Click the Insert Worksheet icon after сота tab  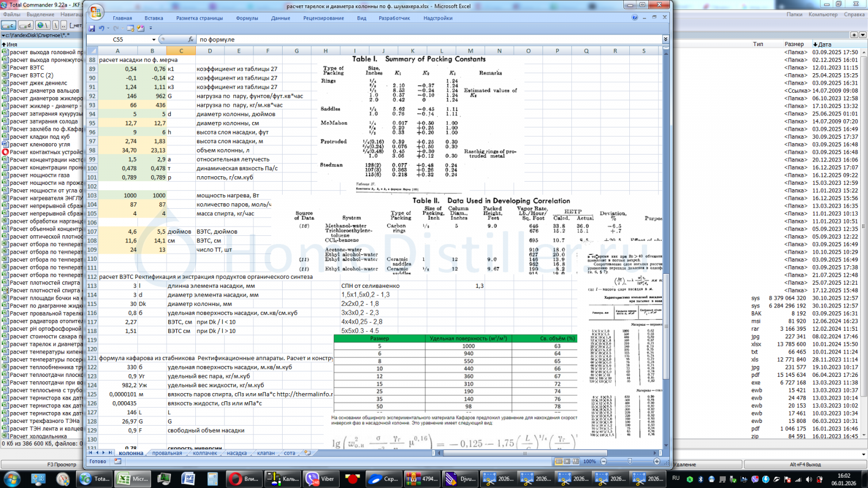click(x=308, y=453)
